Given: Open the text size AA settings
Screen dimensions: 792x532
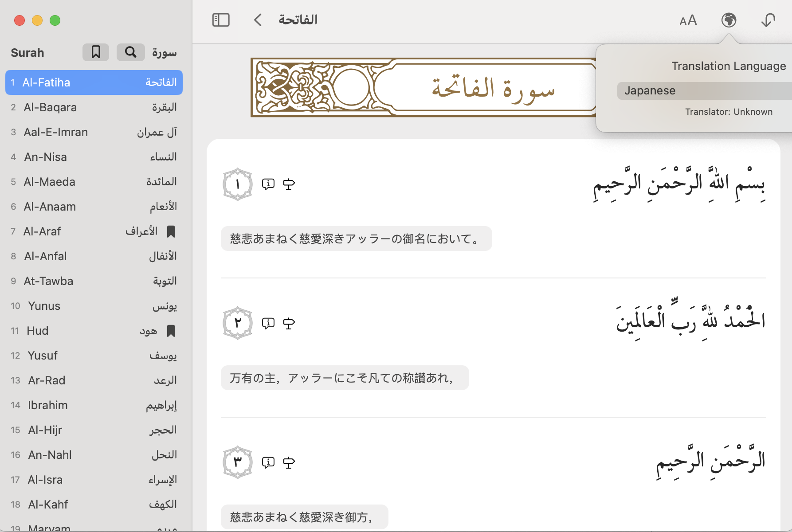Looking at the screenshot, I should point(688,20).
